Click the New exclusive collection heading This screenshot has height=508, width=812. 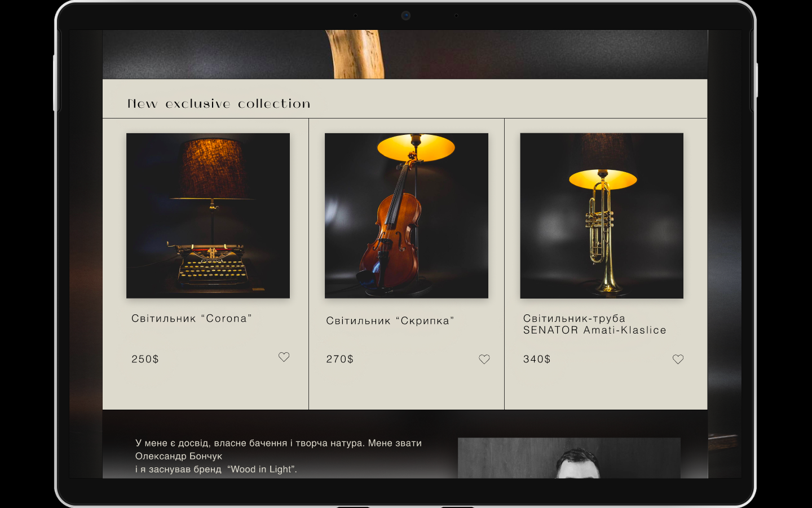[219, 104]
